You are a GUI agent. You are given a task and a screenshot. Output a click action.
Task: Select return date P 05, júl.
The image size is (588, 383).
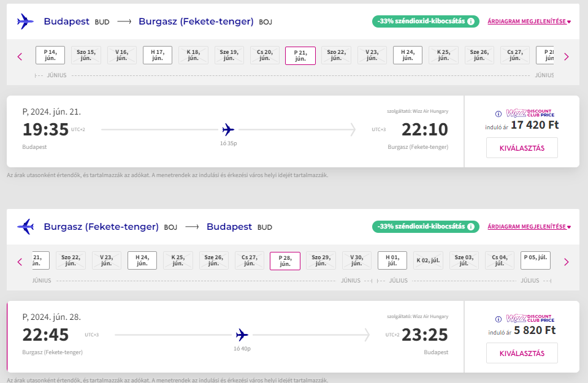tap(535, 260)
